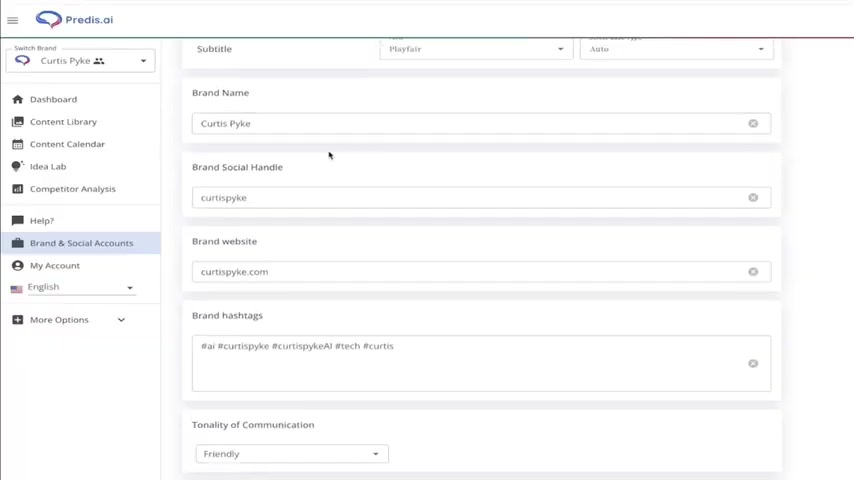This screenshot has width=854, height=480.
Task: Open Content Library from sidebar
Action: 63,121
